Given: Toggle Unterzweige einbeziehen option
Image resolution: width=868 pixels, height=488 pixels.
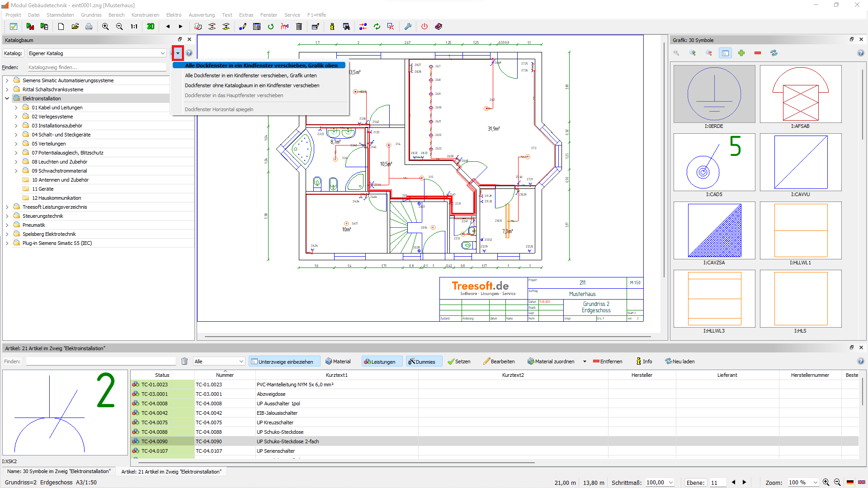Looking at the screenshot, I should point(284,361).
